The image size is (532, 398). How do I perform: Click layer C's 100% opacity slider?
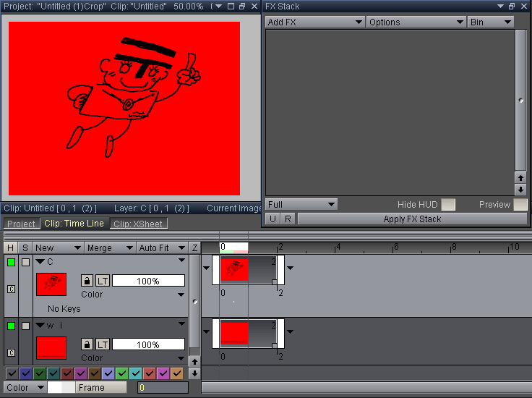[148, 281]
